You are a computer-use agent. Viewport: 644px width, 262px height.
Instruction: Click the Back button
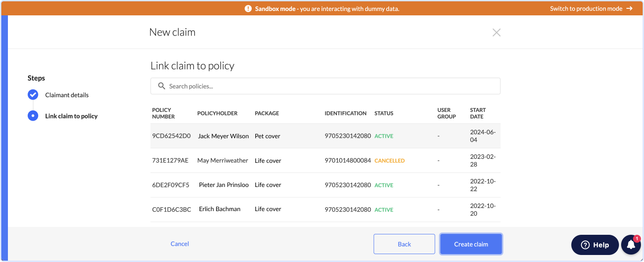404,244
